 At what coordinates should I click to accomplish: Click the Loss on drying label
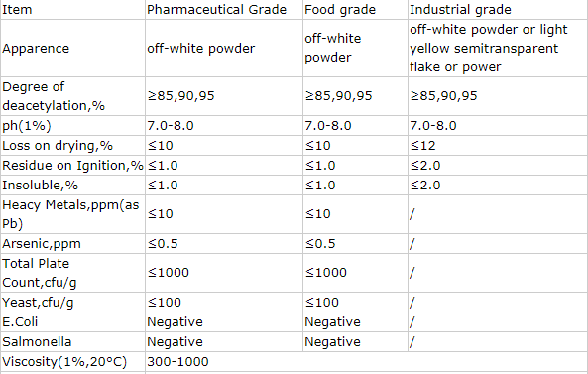pyautogui.click(x=58, y=146)
